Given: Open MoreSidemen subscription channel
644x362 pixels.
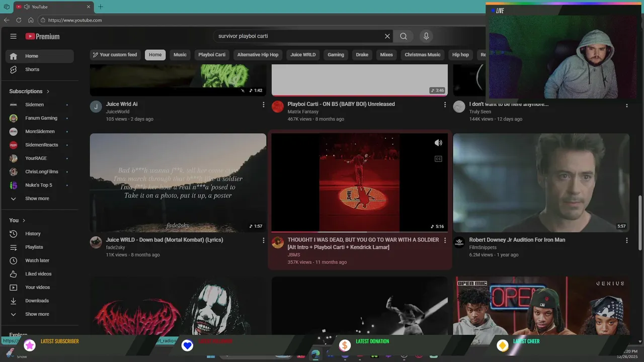Looking at the screenshot, I should [x=40, y=131].
